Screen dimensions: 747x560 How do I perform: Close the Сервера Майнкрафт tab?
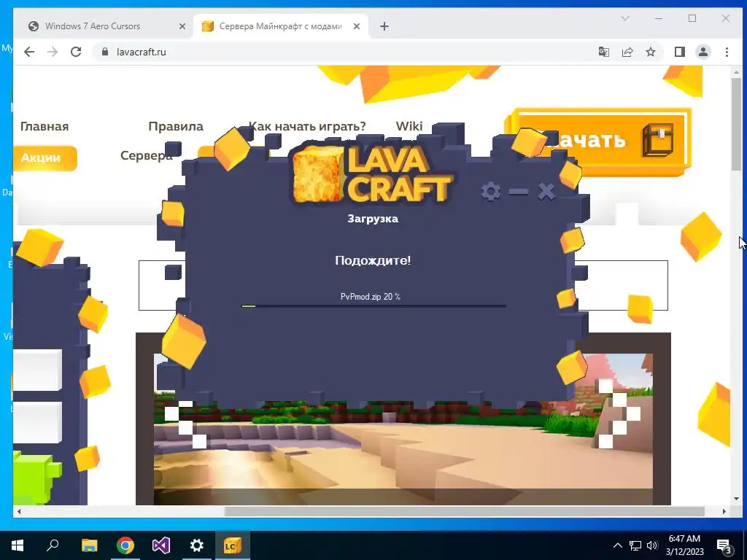click(356, 27)
